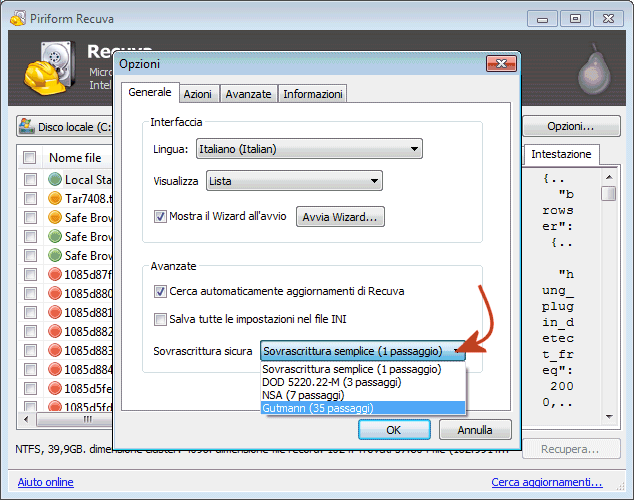
Task: Click the file list left scroll arrow
Action: click(26, 419)
